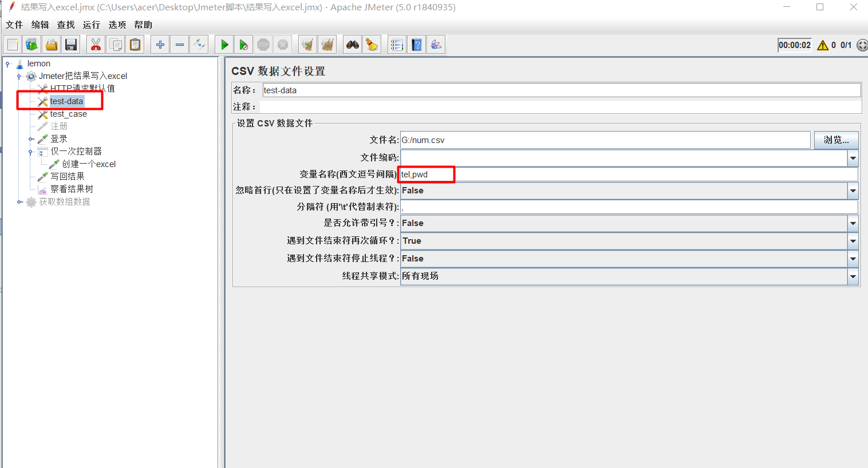Select 创建一个excel sampler in tree

[x=89, y=164]
